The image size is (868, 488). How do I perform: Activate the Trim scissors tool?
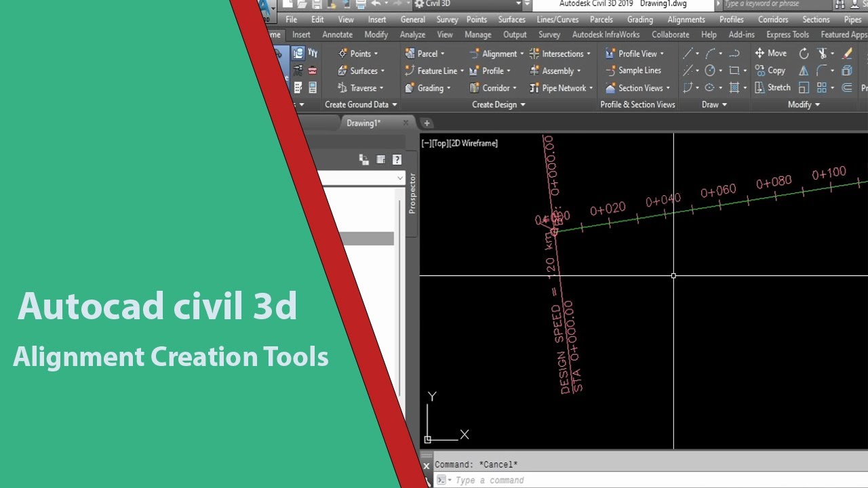point(823,53)
